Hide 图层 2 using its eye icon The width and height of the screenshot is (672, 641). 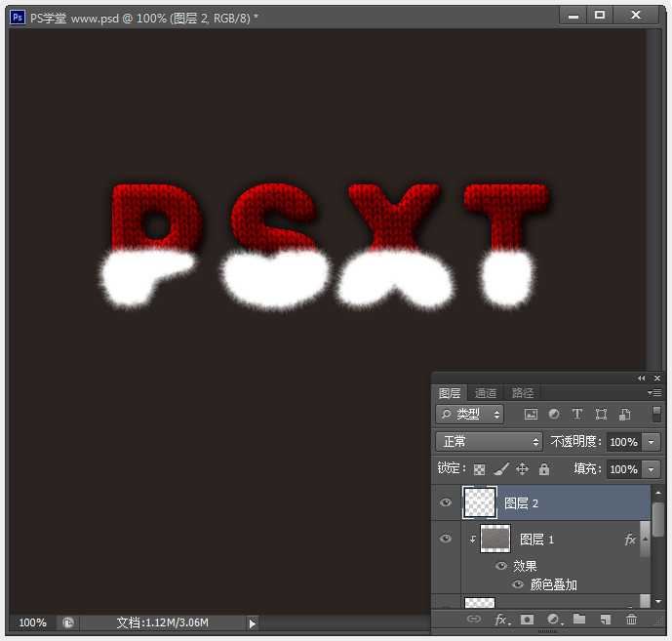[447, 503]
